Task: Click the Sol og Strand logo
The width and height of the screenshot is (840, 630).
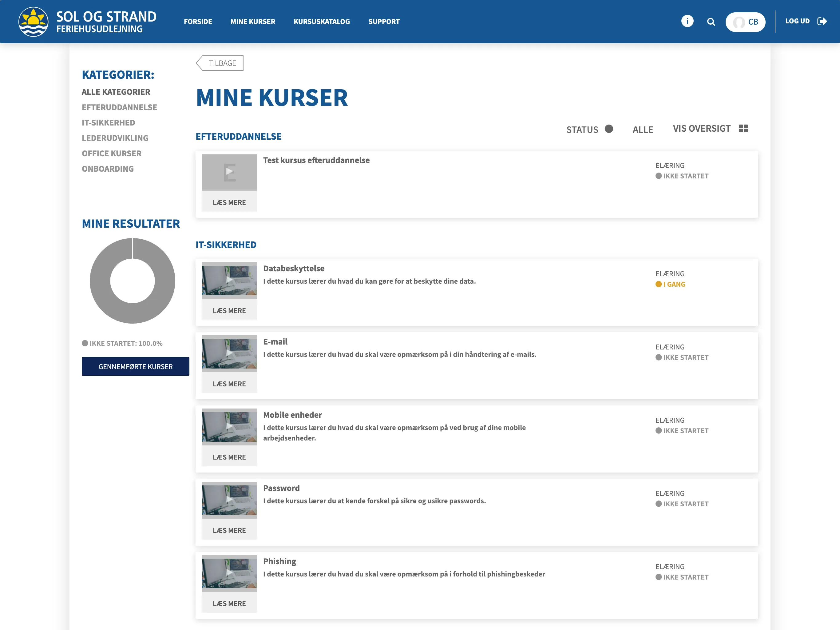Action: (87, 22)
